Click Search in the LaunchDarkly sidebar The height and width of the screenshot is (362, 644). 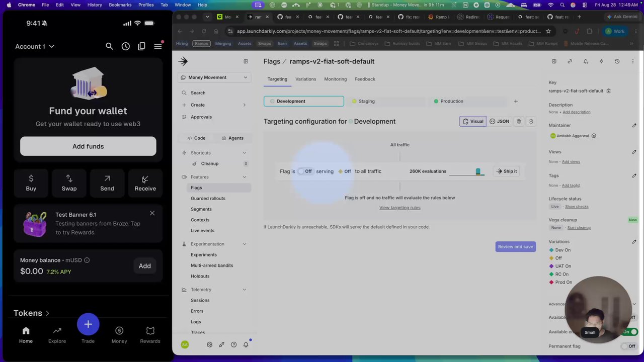[198, 93]
